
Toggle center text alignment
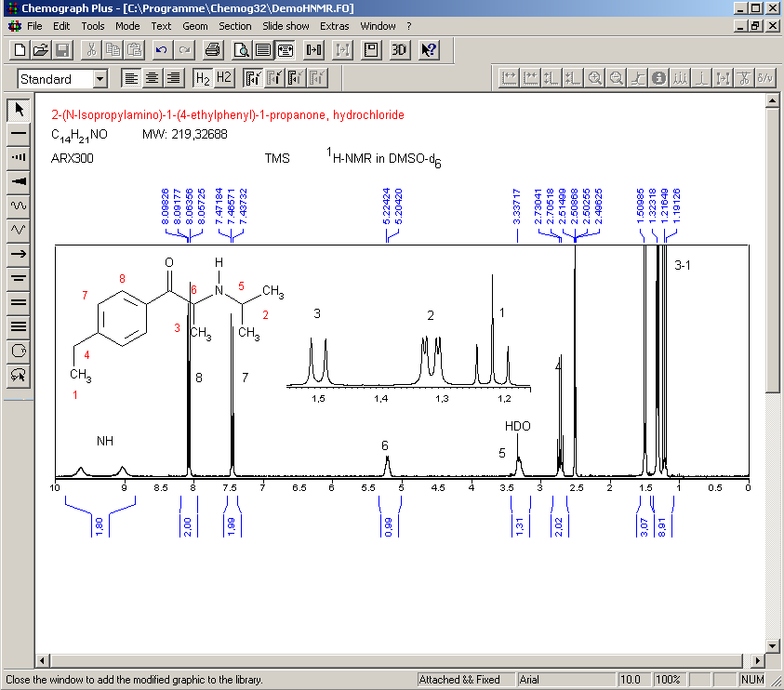[153, 78]
